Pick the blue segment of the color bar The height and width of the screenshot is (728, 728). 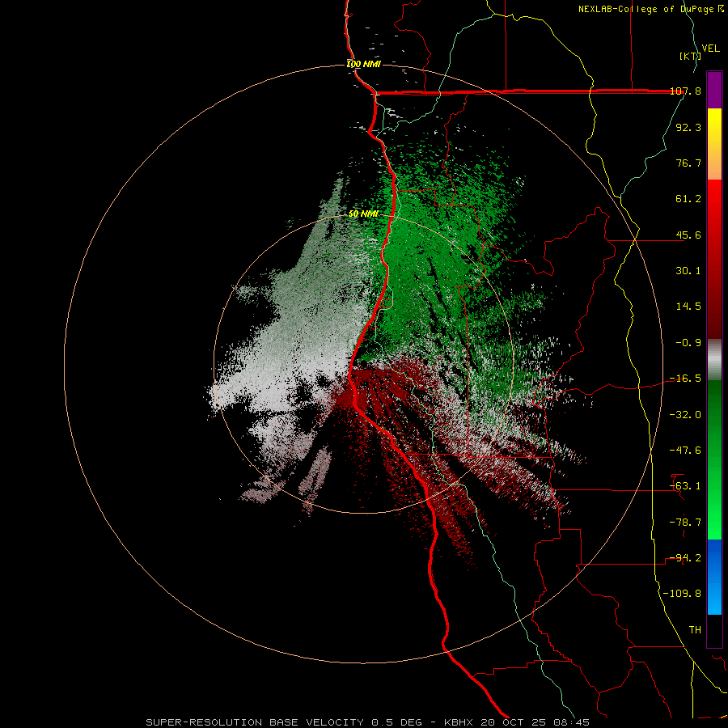[x=714, y=577]
